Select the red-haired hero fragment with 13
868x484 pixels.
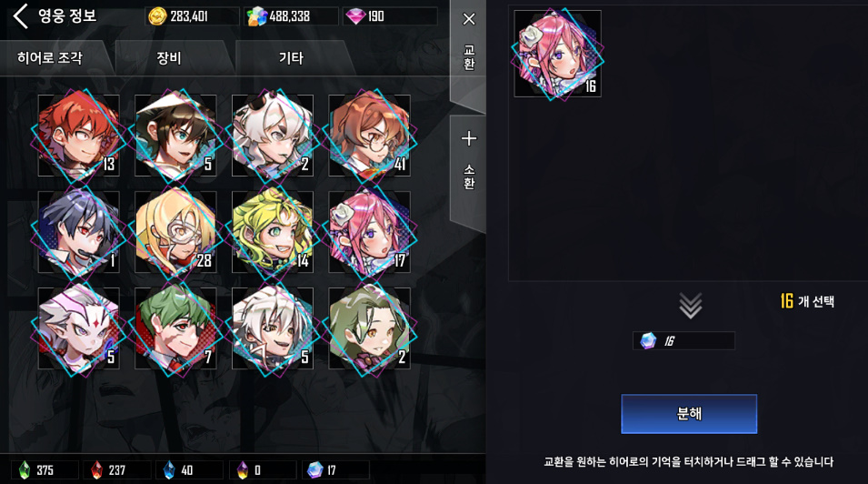pos(78,136)
